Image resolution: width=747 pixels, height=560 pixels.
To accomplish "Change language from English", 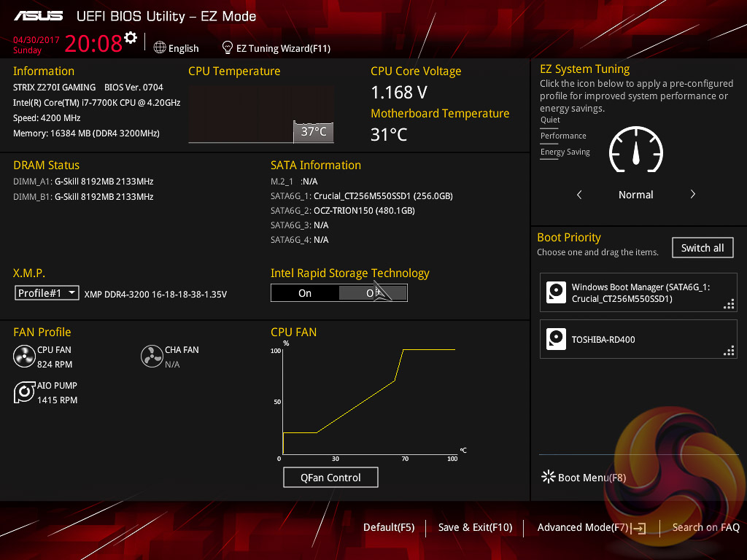I will (183, 48).
